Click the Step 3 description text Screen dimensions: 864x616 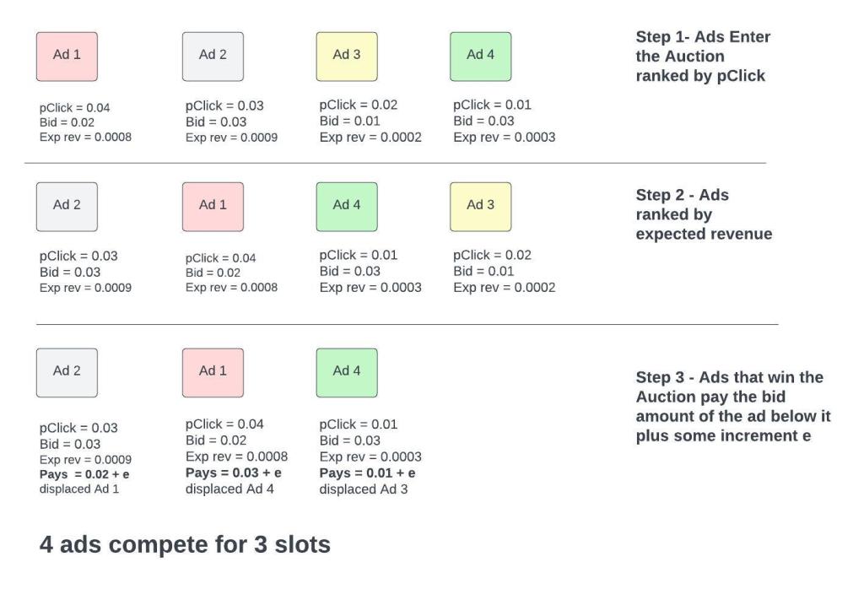[x=733, y=407]
